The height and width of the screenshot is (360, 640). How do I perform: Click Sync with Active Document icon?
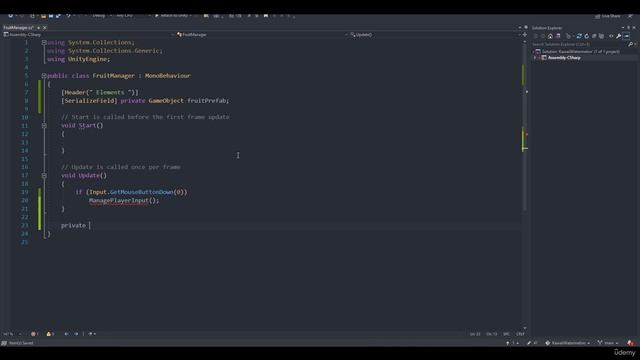(579, 36)
